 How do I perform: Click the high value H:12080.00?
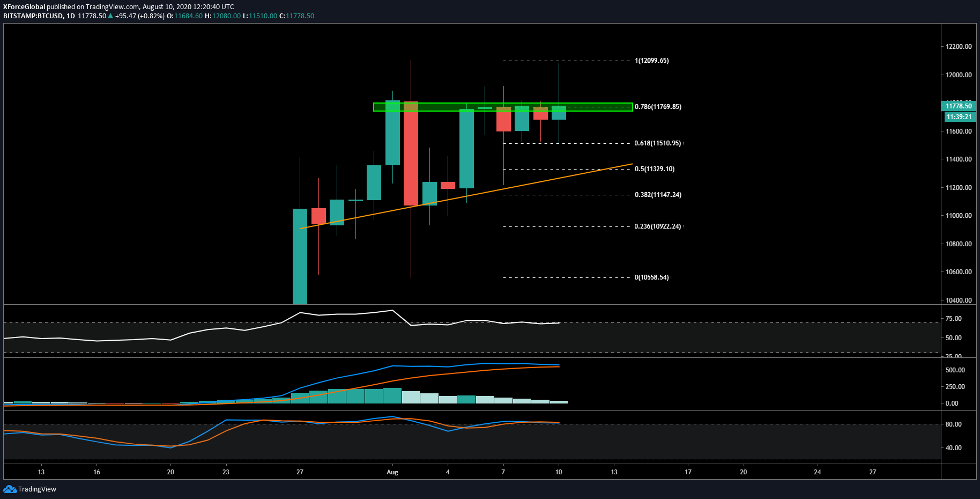222,16
